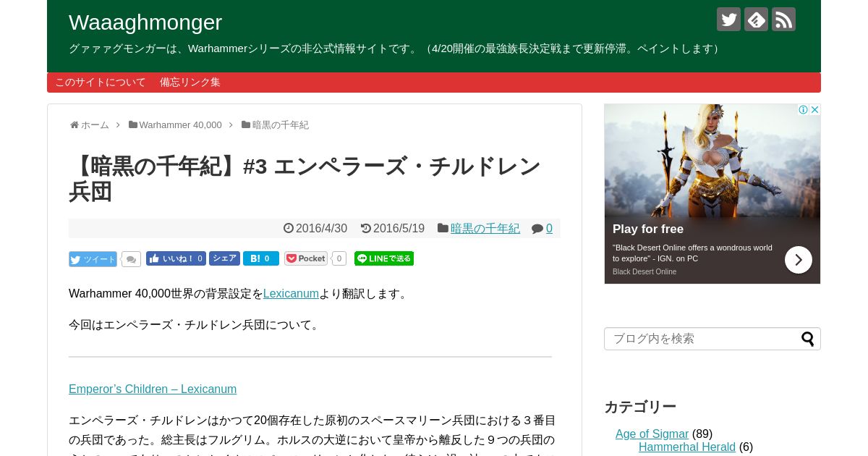Image resolution: width=868 pixels, height=456 pixels.
Task: Like the post with いいね! button
Action: point(176,258)
